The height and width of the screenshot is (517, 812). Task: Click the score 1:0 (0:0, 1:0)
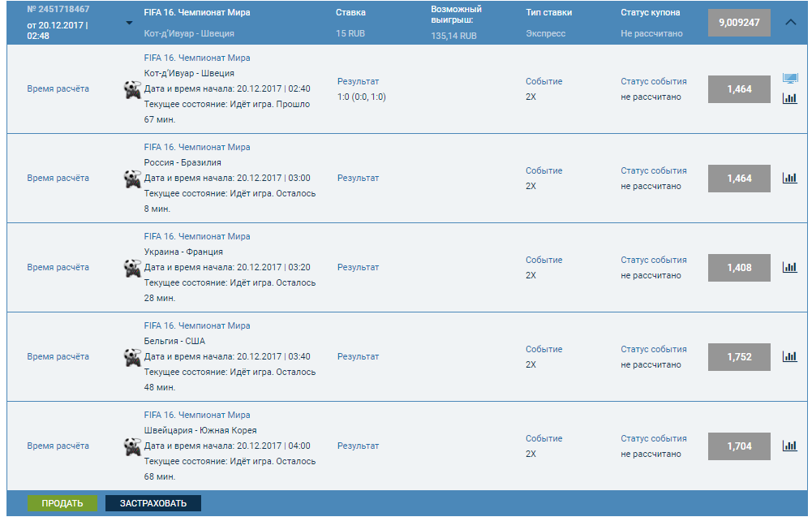tap(362, 97)
